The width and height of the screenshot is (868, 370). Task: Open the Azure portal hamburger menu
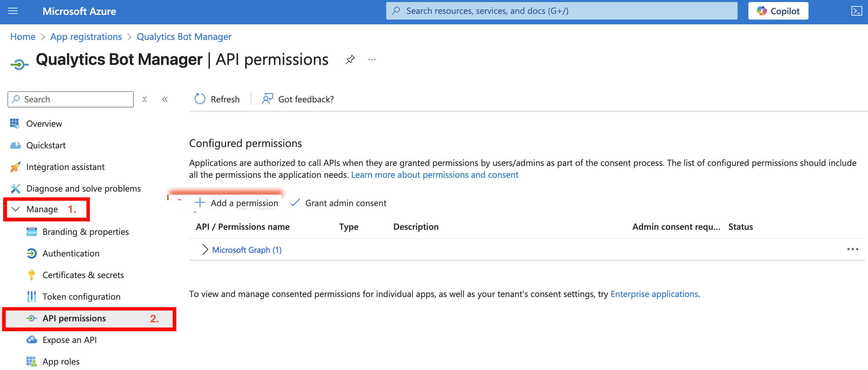coord(13,11)
